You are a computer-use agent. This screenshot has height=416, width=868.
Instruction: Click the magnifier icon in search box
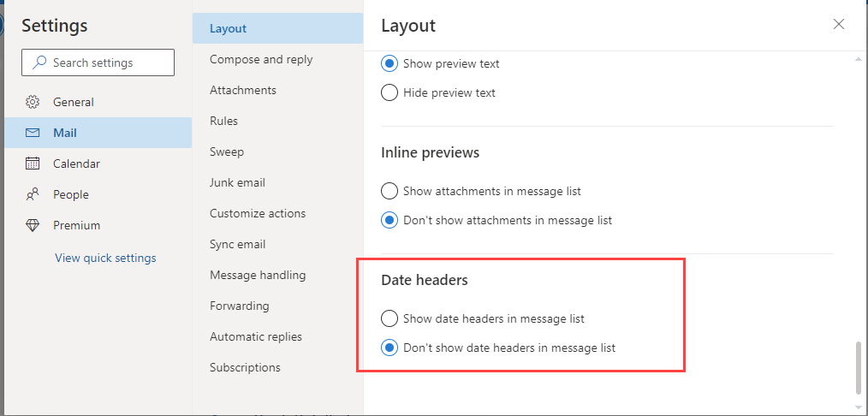[x=39, y=62]
